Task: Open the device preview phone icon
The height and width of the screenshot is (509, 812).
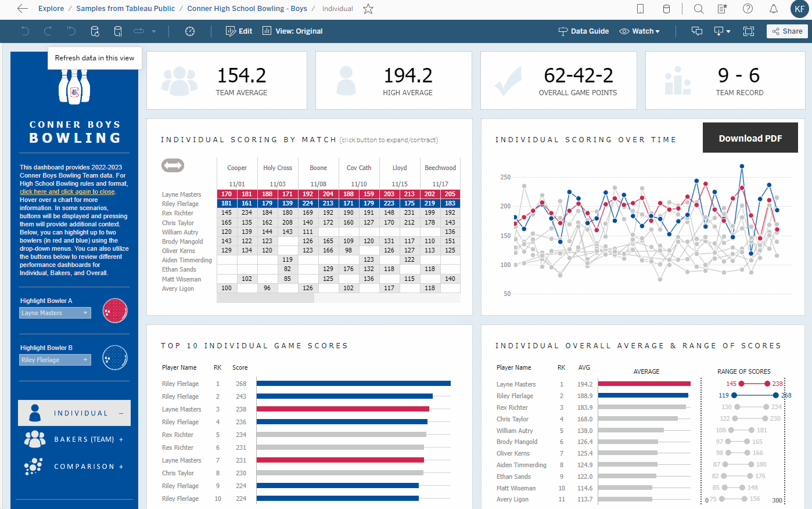Action: [640, 9]
